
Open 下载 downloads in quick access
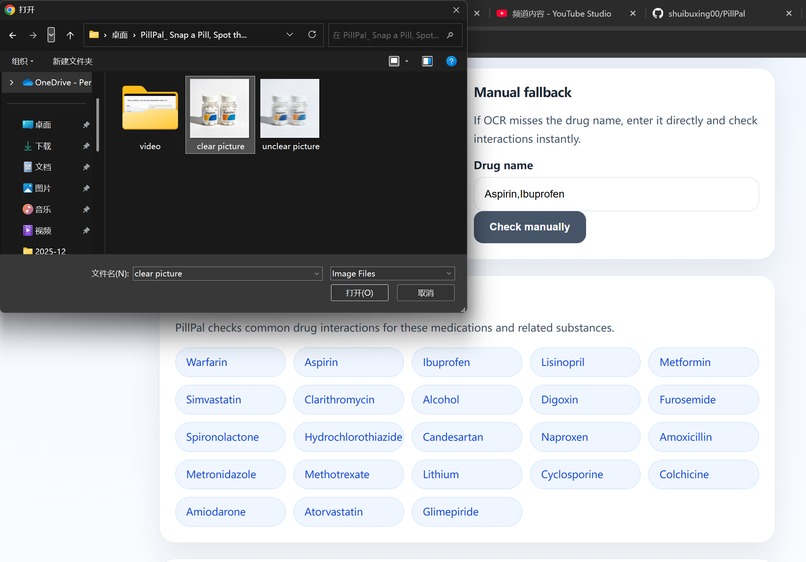tap(37, 146)
